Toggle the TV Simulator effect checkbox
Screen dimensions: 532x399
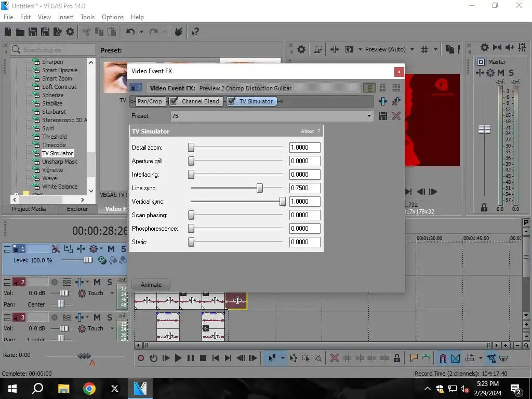(x=231, y=101)
